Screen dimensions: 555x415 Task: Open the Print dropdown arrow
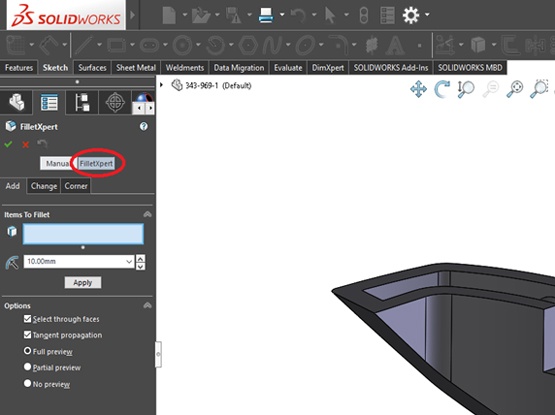[x=282, y=15]
